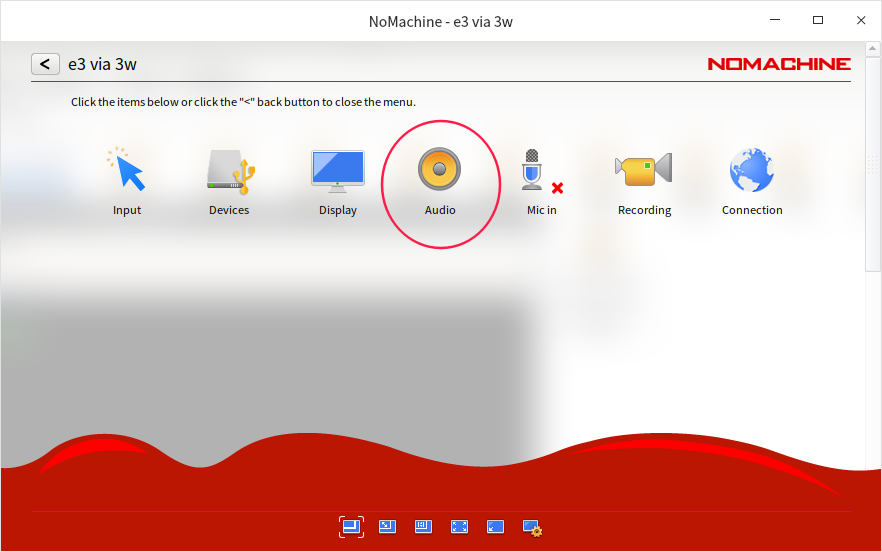
Task: Open the Input settings icon
Action: [x=127, y=170]
